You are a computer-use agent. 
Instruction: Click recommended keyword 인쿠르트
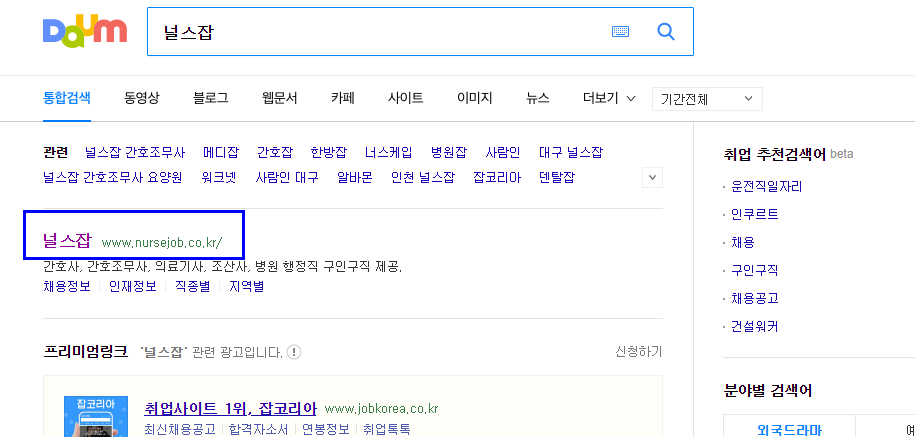point(755,215)
